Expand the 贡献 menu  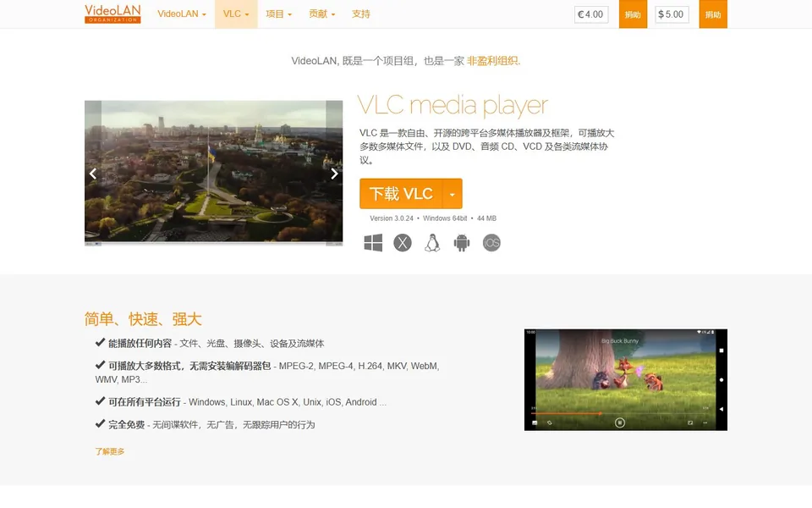321,14
